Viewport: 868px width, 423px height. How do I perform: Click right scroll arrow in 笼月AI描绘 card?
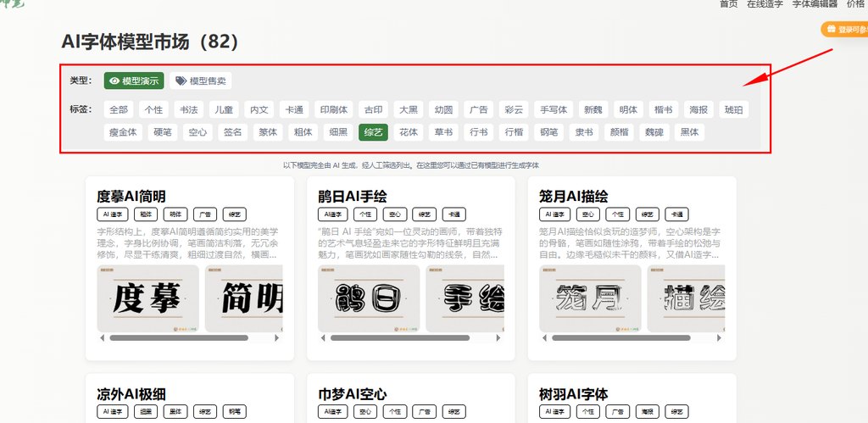click(719, 337)
